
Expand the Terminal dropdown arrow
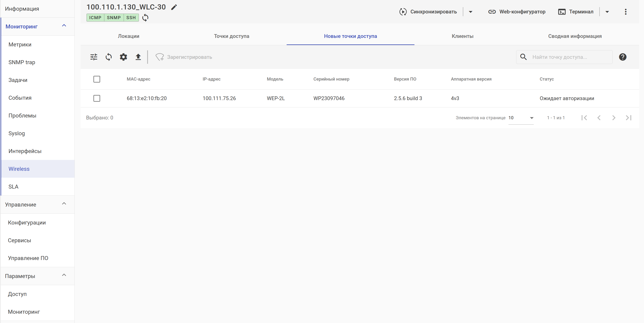pos(607,12)
